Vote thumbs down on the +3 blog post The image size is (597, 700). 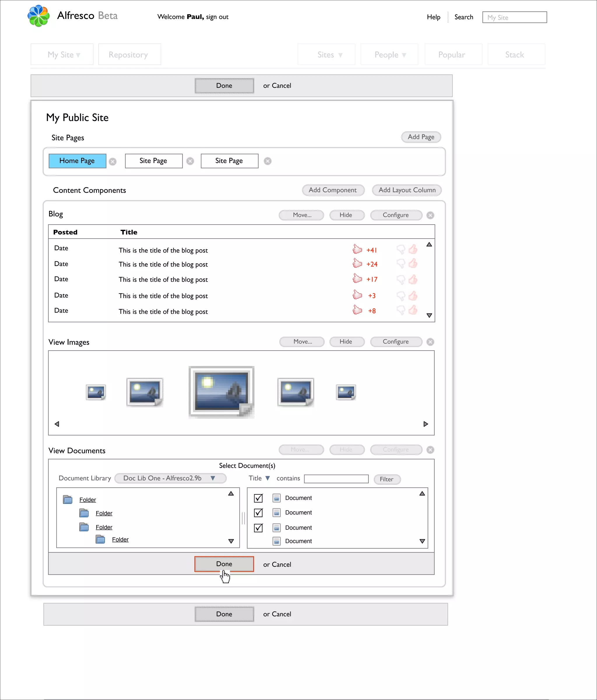pyautogui.click(x=401, y=296)
